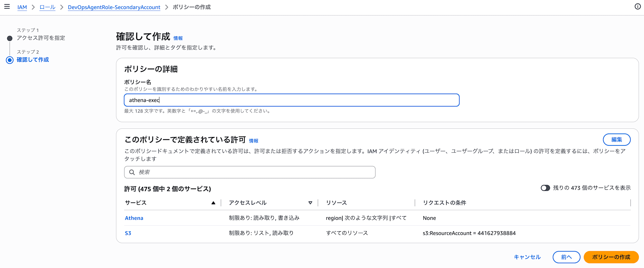Viewport: 644px width, 268px height.
Task: Sort by サービス column ascending arrow
Action: pyautogui.click(x=213, y=203)
